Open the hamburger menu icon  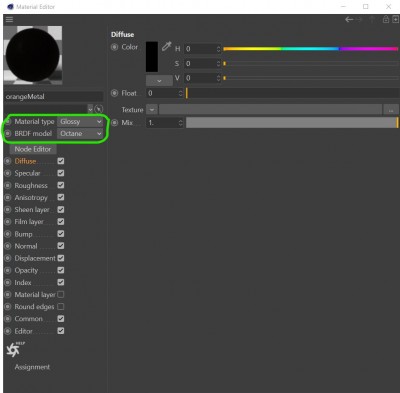[9, 19]
